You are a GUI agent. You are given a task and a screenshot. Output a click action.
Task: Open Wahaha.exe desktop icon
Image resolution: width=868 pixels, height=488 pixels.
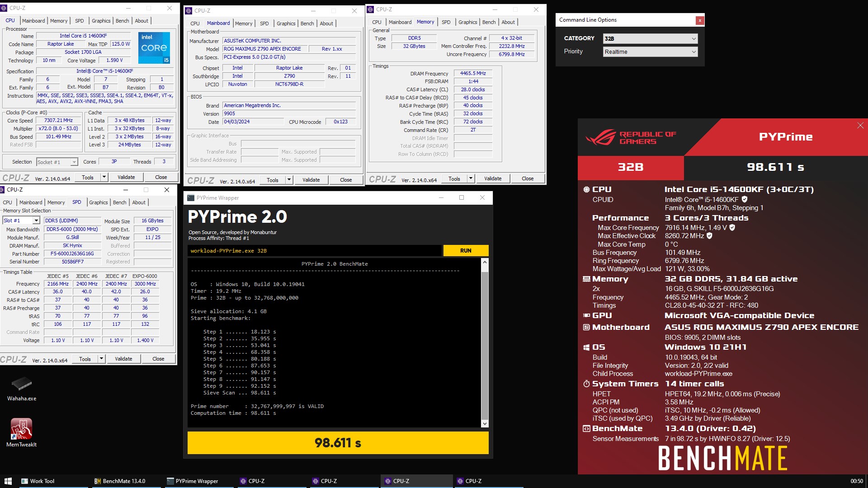(21, 389)
